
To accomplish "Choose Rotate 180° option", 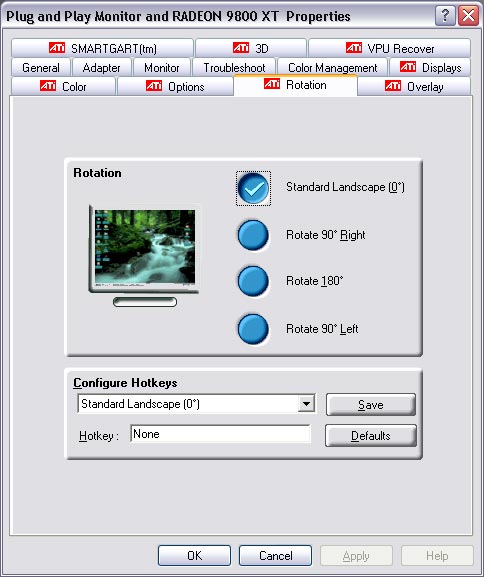I will point(253,281).
